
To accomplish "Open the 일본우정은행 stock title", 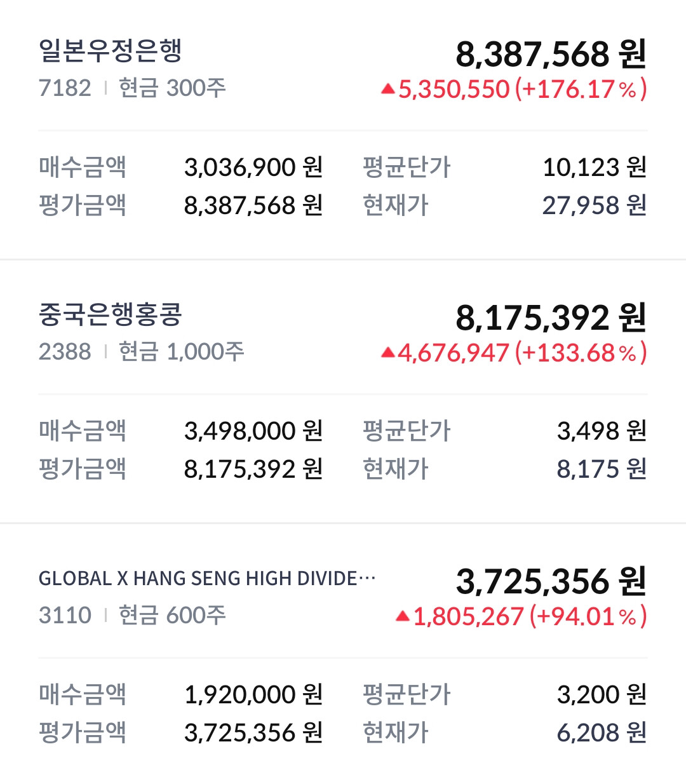I will coord(111,51).
